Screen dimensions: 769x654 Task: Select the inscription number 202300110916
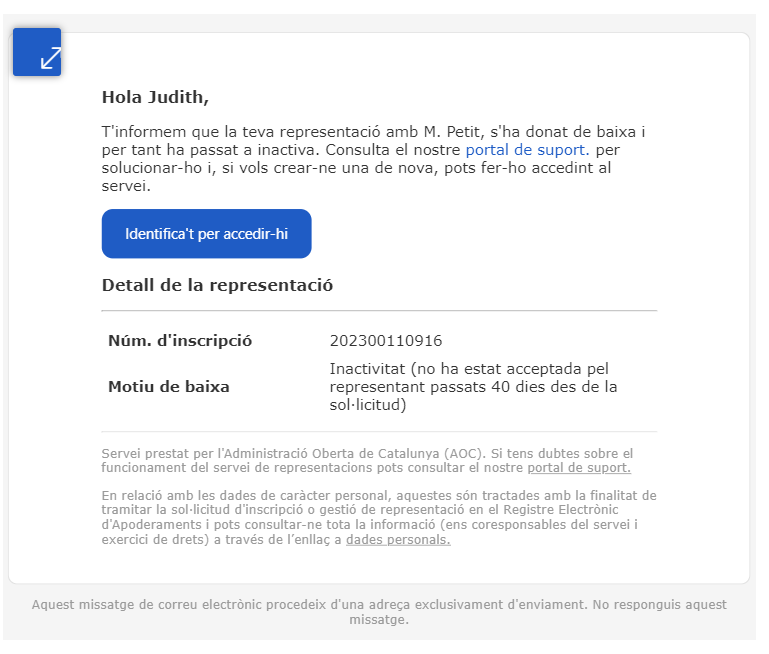[x=386, y=341]
